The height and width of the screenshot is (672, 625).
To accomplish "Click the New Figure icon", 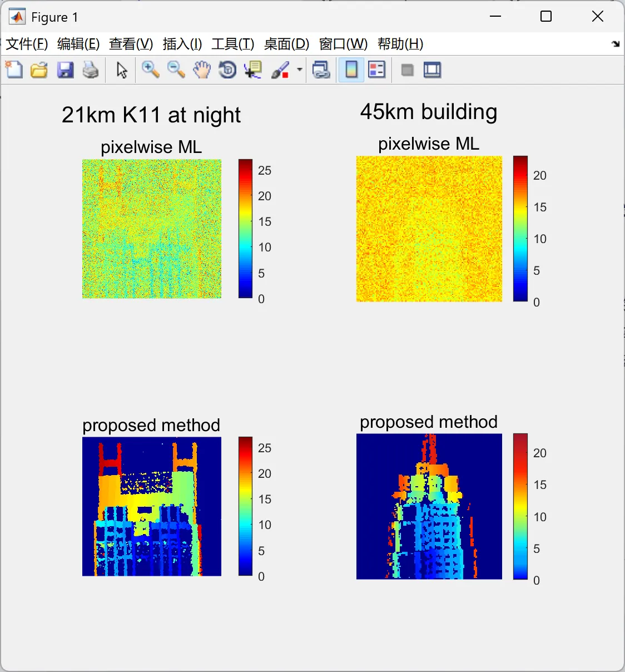I will [x=14, y=70].
